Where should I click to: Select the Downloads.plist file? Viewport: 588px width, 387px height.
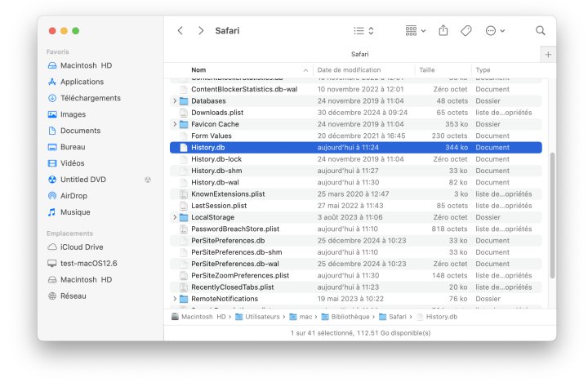pyautogui.click(x=356, y=113)
